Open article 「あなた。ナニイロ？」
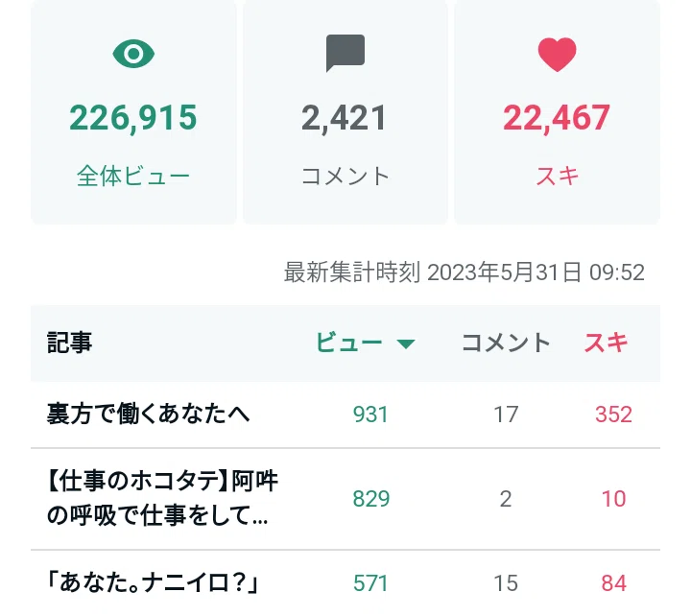This screenshot has height=616, width=691. coord(153,582)
